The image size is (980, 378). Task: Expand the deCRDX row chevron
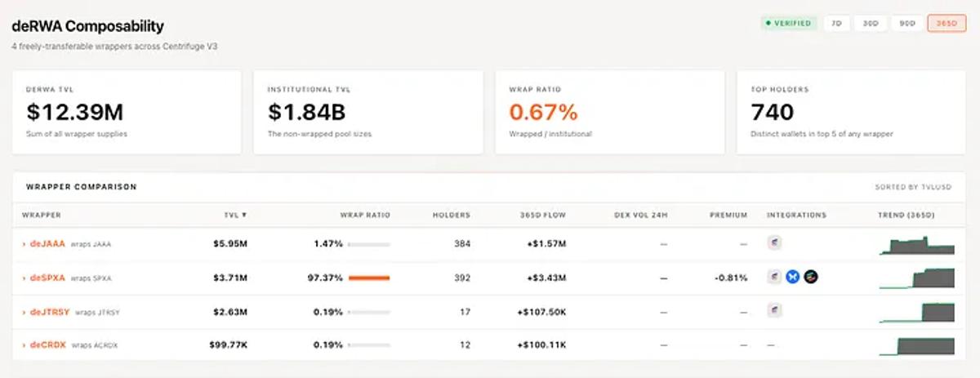point(24,345)
